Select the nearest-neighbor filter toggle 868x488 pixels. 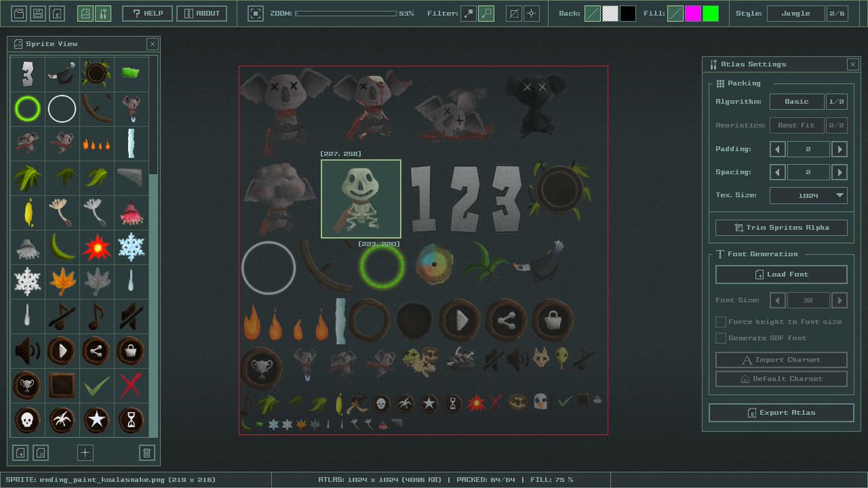(468, 12)
